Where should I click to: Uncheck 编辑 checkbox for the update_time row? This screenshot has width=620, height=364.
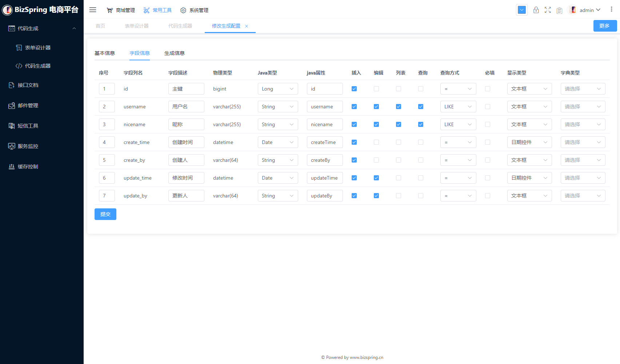point(376,178)
